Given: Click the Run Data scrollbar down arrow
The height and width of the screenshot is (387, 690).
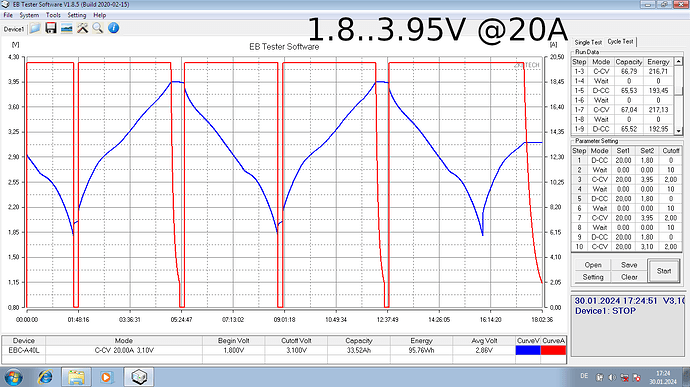Looking at the screenshot, I should pyautogui.click(x=678, y=131).
